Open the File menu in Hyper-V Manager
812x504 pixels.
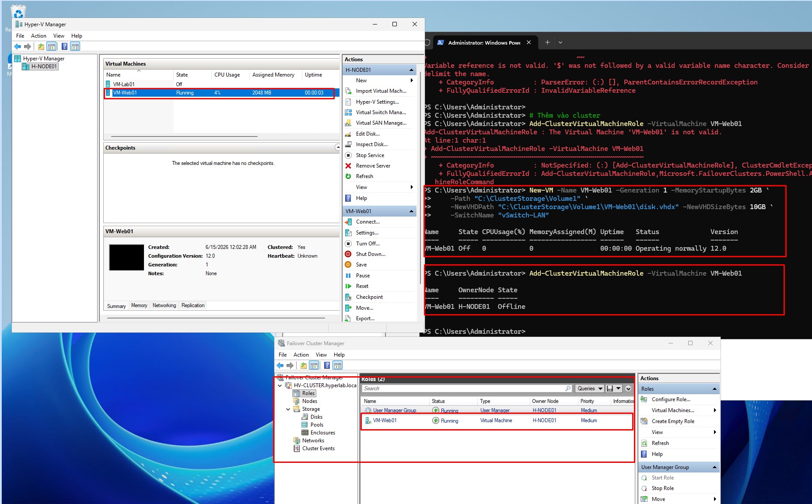click(20, 36)
